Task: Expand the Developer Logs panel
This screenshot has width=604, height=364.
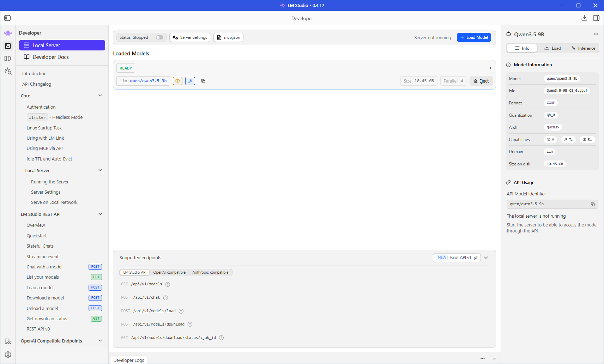Action: pyautogui.click(x=495, y=359)
